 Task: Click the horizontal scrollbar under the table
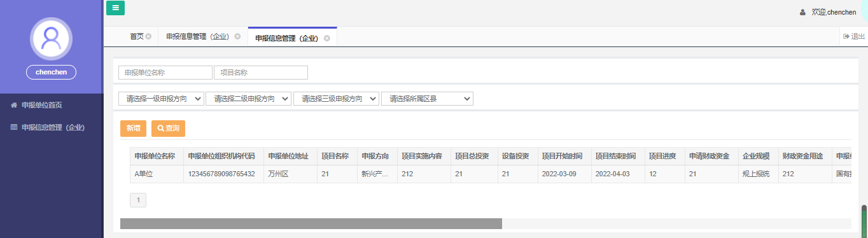point(311,223)
